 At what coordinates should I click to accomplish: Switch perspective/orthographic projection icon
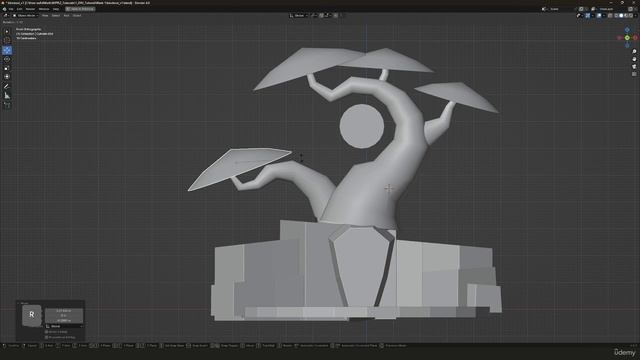click(x=634, y=74)
